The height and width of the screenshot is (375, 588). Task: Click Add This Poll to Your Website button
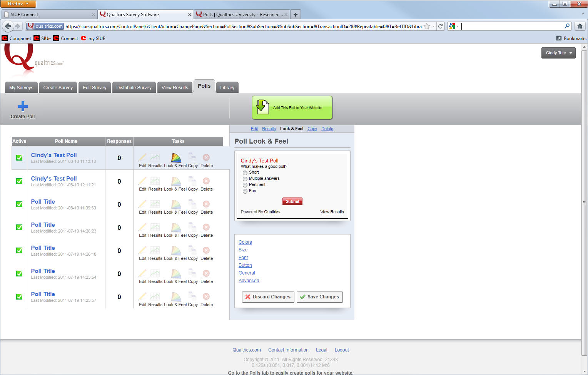coord(292,108)
